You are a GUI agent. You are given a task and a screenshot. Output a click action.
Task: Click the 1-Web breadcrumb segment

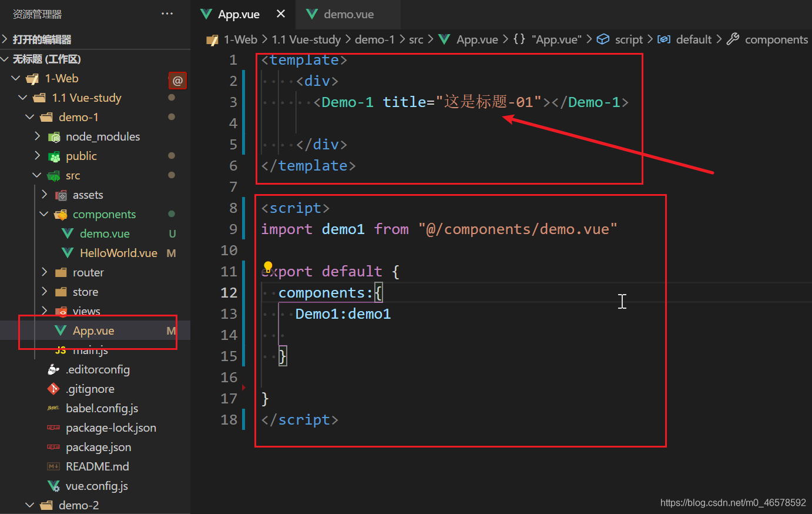pos(240,39)
